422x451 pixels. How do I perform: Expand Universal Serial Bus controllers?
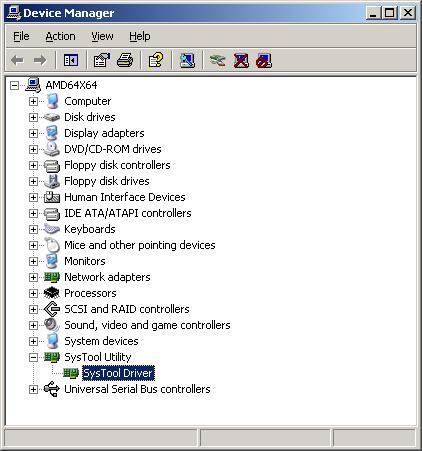point(33,389)
